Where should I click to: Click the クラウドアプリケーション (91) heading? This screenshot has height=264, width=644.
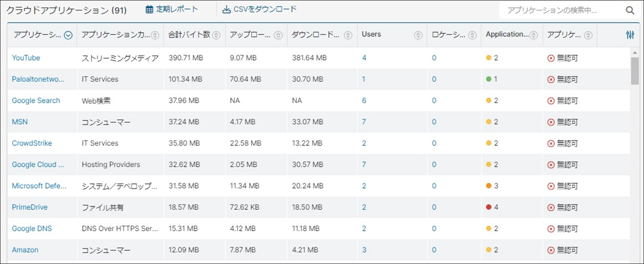[66, 10]
